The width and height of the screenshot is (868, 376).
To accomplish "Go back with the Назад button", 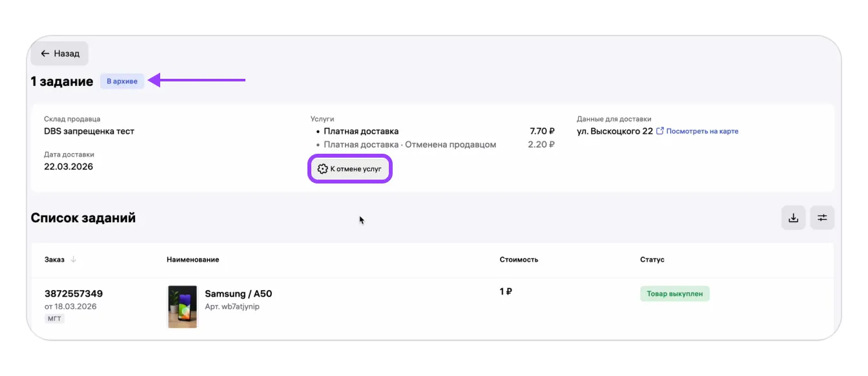I will tap(59, 54).
